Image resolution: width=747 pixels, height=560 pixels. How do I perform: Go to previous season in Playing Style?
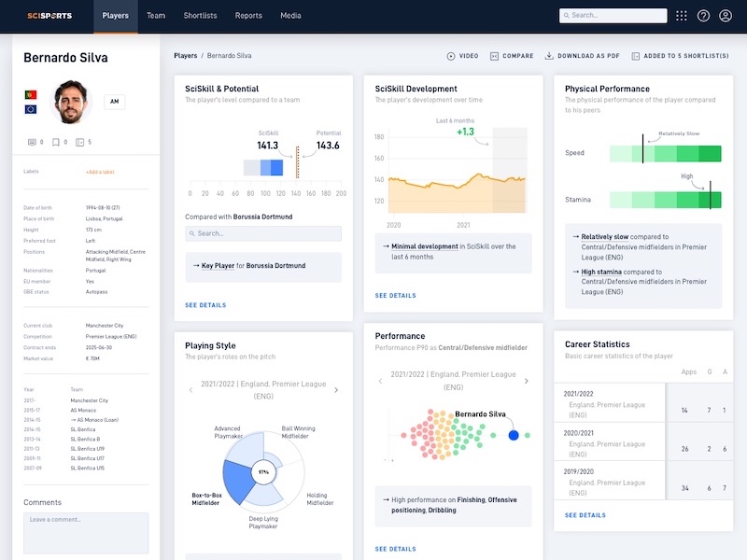(191, 390)
